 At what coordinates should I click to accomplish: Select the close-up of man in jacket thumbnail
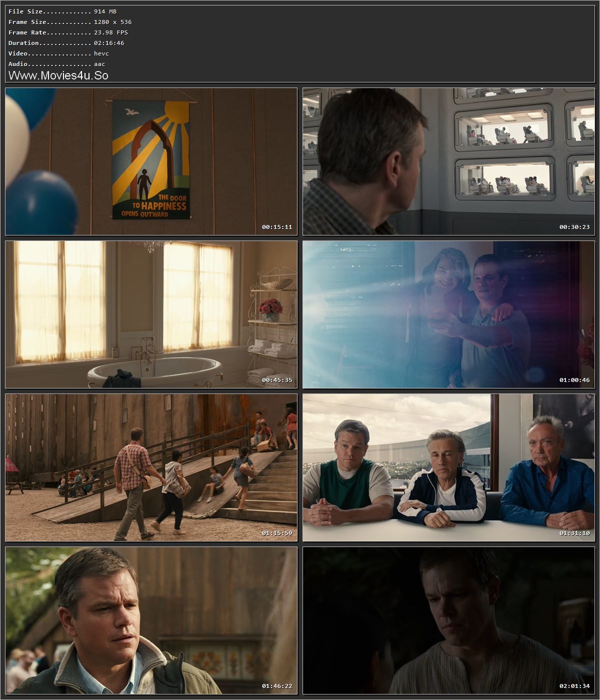point(151,620)
